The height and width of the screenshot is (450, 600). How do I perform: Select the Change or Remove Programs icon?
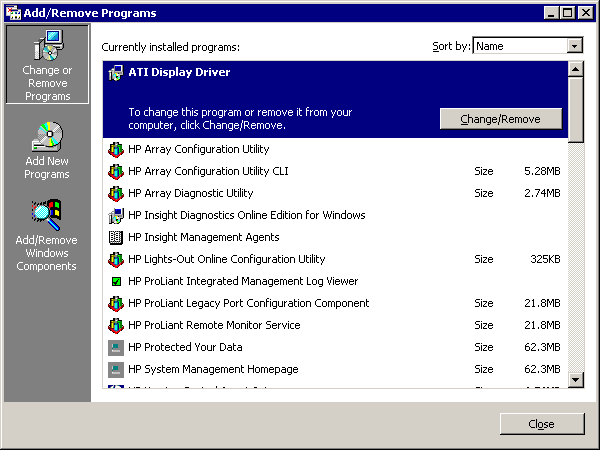47,46
